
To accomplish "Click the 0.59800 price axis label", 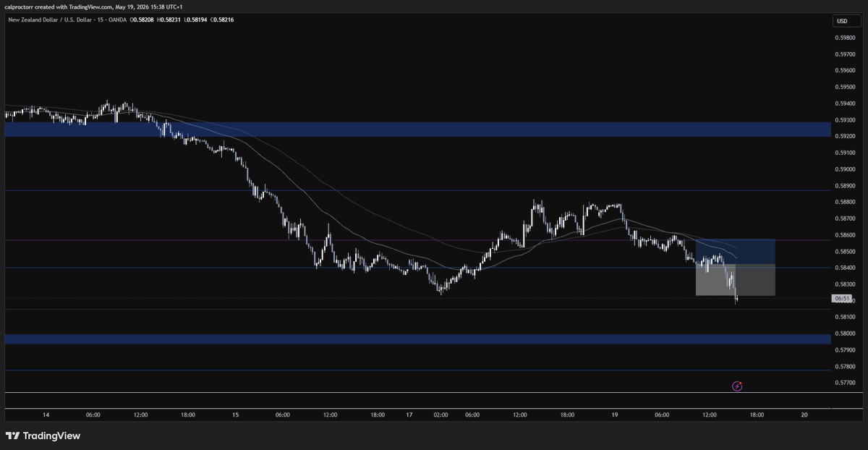I will 846,38.
